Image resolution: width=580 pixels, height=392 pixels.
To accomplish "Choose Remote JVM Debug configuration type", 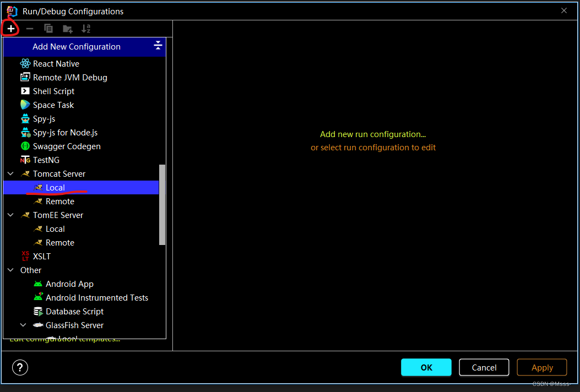I will pyautogui.click(x=81, y=77).
